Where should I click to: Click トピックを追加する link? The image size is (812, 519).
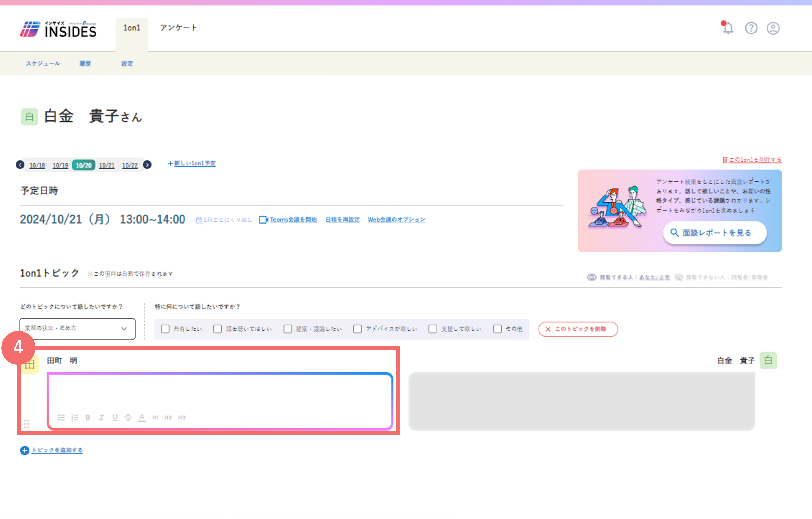pos(57,450)
